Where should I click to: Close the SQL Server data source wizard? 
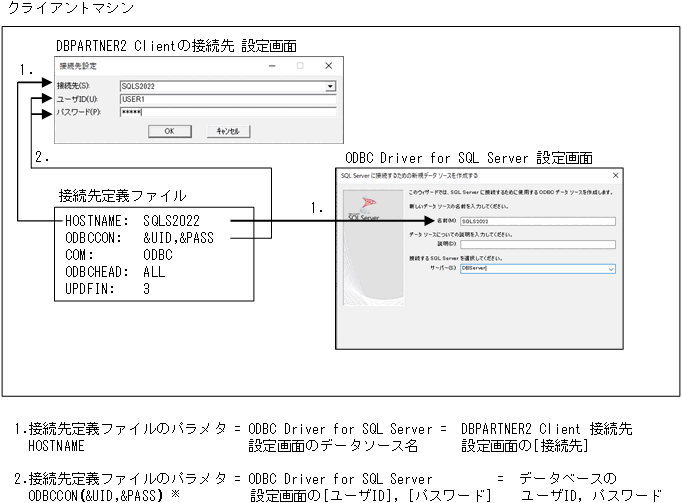615,175
